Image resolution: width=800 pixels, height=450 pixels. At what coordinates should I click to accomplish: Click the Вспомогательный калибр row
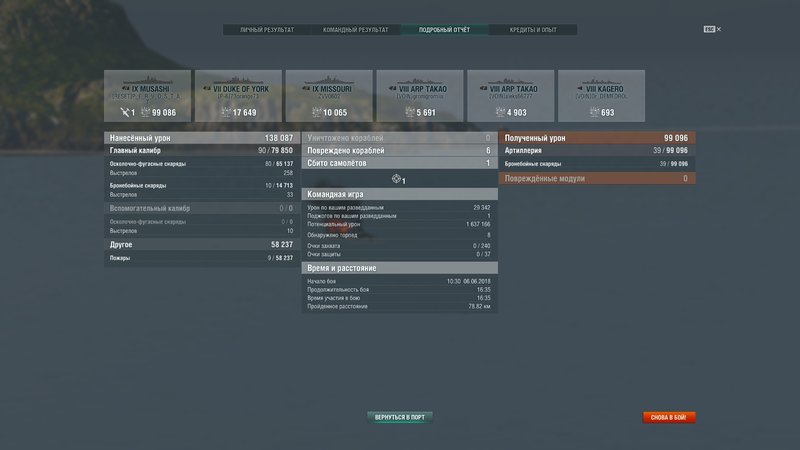click(x=202, y=208)
